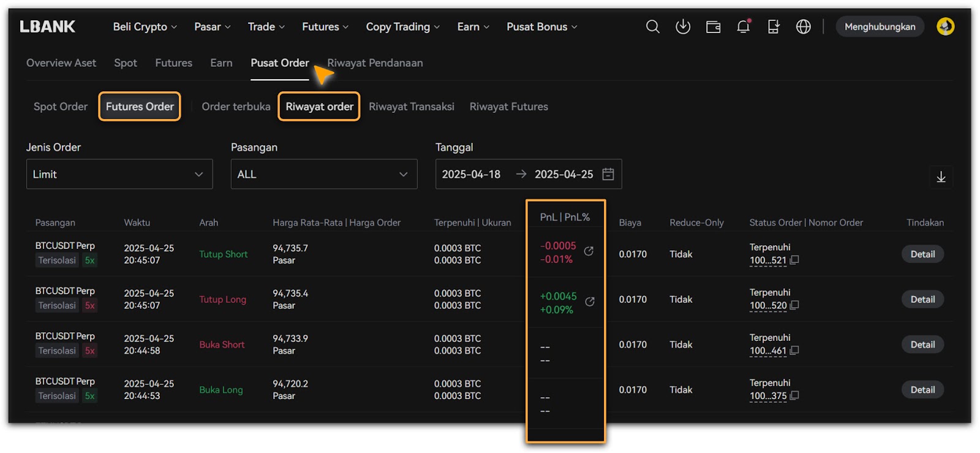
Task: Open notifications bell icon
Action: (x=743, y=27)
